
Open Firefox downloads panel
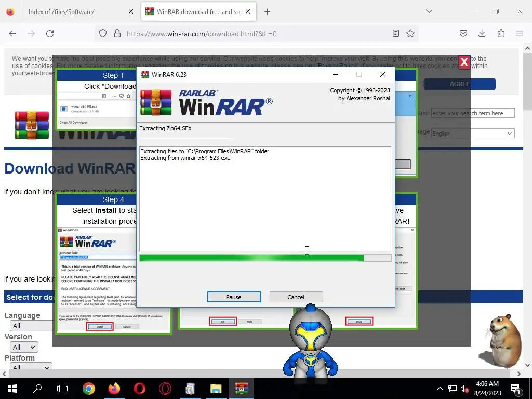[482, 34]
